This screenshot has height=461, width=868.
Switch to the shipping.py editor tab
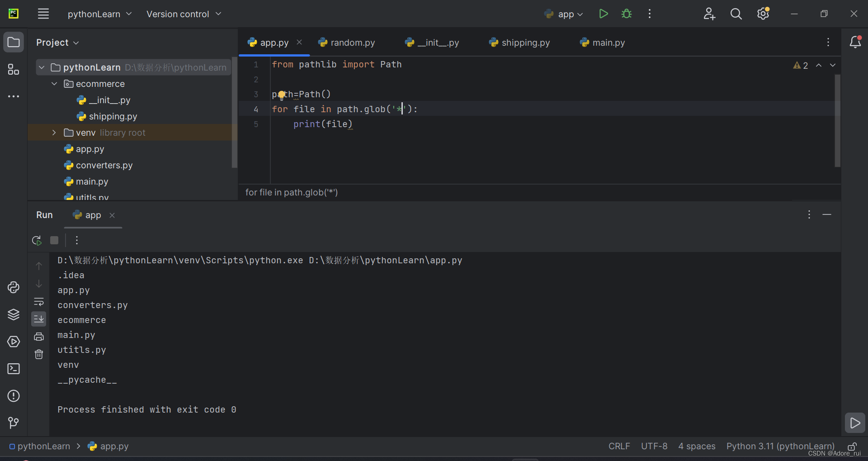pos(524,43)
